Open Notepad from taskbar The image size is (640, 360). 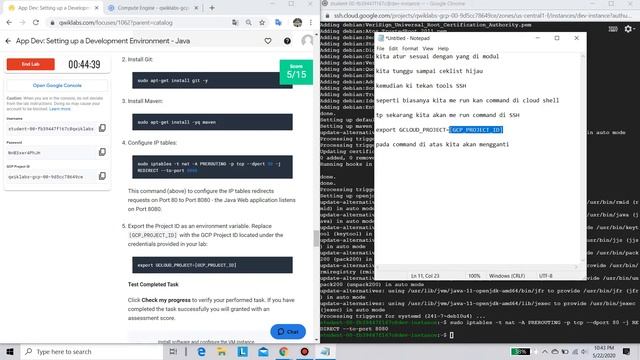click(325, 351)
